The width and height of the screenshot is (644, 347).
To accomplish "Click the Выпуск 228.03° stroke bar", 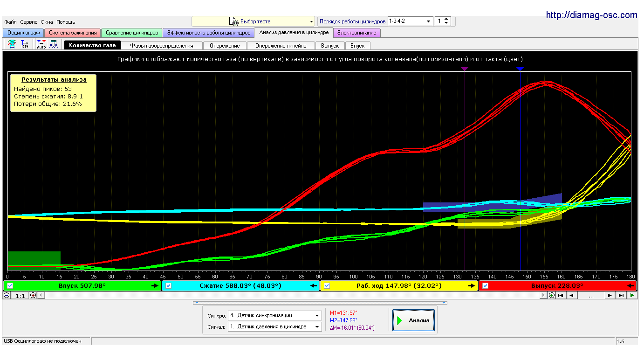I will tap(557, 286).
